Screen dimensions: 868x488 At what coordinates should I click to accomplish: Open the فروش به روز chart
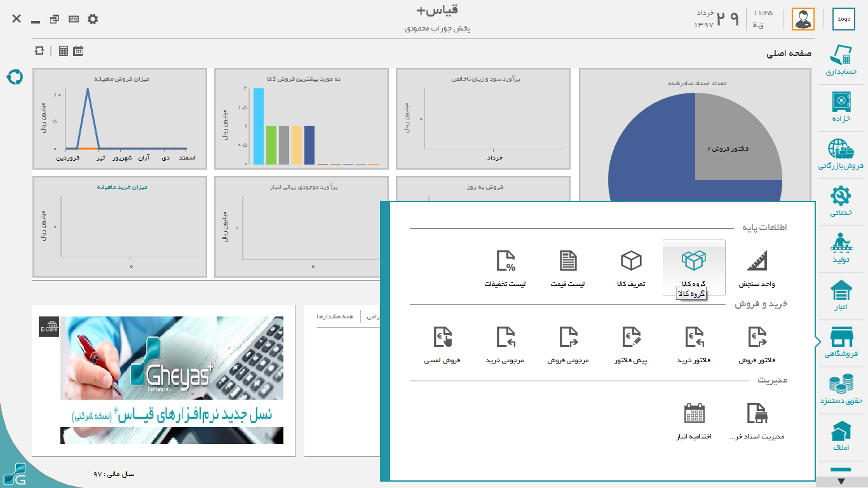point(484,189)
